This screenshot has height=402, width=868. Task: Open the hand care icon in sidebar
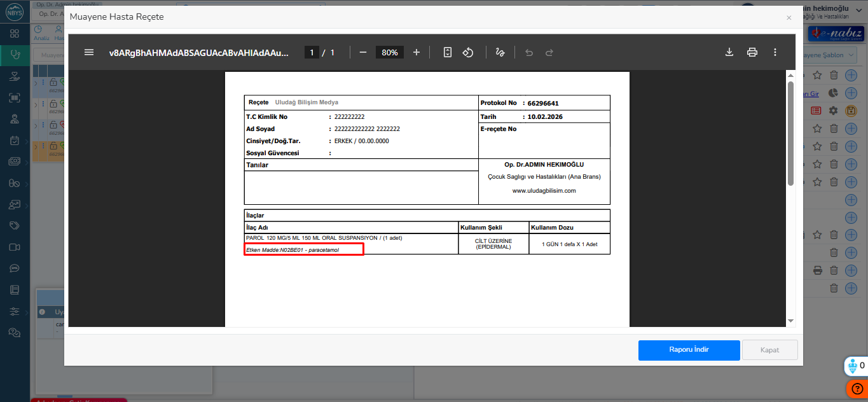click(x=15, y=76)
